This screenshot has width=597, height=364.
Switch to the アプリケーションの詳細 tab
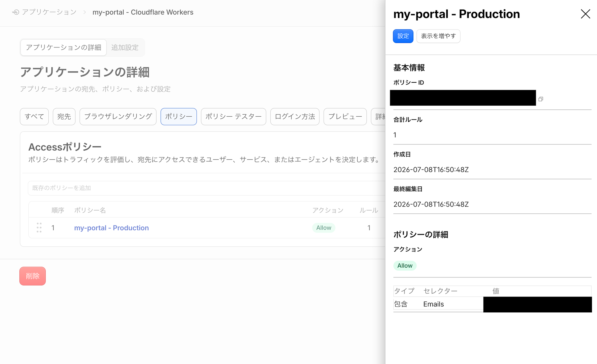pyautogui.click(x=64, y=47)
